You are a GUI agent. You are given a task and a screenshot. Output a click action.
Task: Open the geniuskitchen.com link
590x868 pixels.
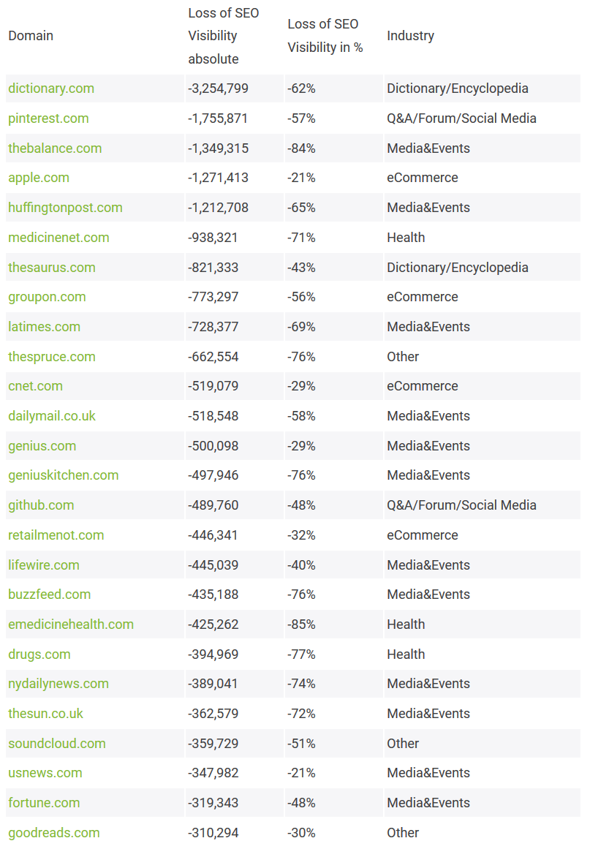click(63, 475)
